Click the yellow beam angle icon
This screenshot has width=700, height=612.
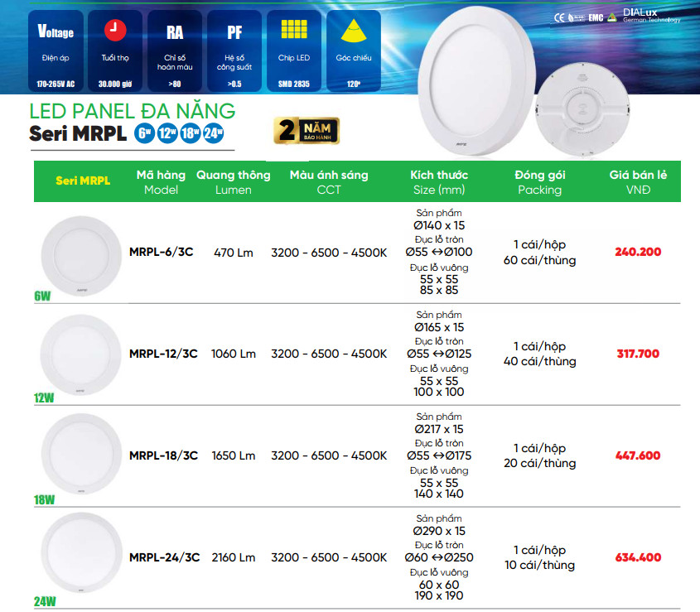tap(354, 31)
